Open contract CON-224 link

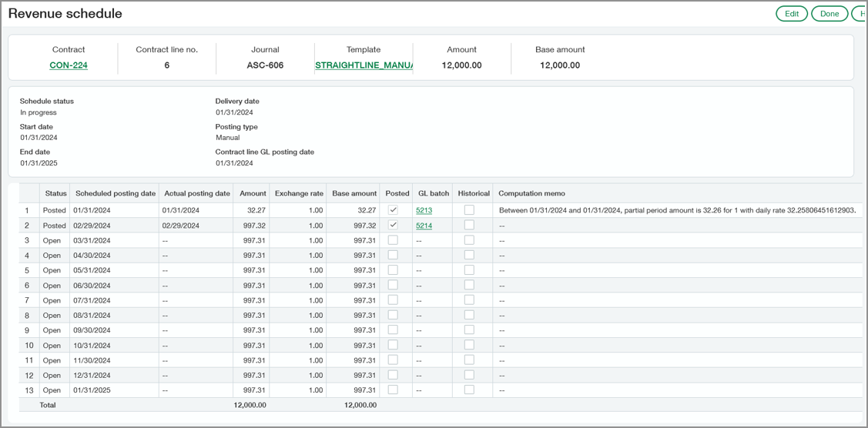point(69,65)
